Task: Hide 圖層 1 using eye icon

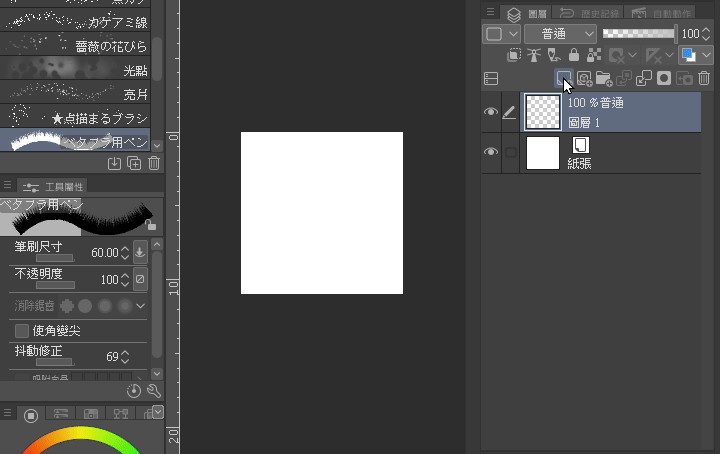Action: [490, 112]
